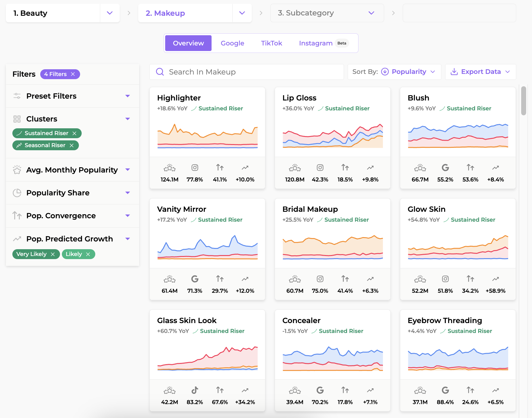Click the convergence arrows icon in Blush card
Image resolution: width=532 pixels, height=418 pixels.
pyautogui.click(x=470, y=168)
